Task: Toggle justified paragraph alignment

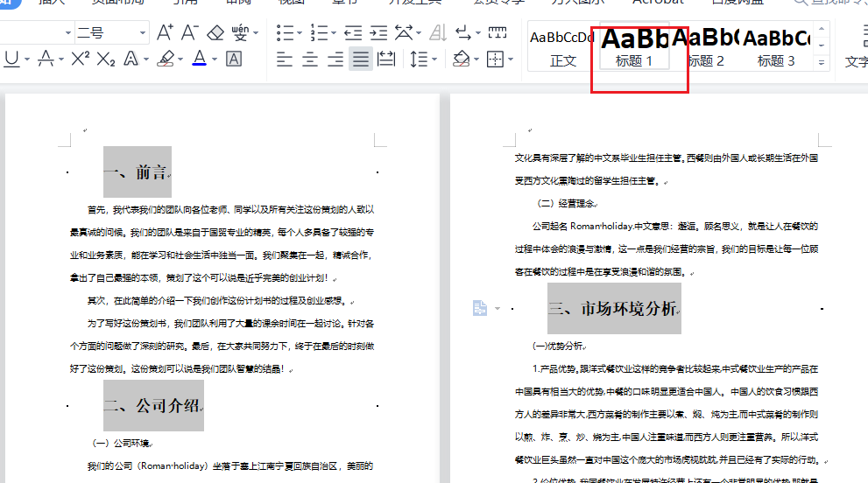Action: click(x=360, y=59)
